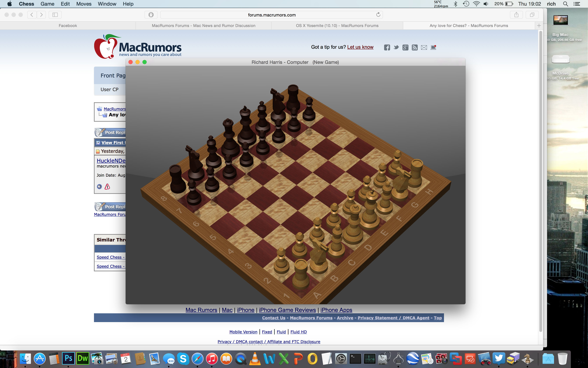This screenshot has width=588, height=368.
Task: Click the iPhone Game Reviews footer link
Action: [x=287, y=310]
